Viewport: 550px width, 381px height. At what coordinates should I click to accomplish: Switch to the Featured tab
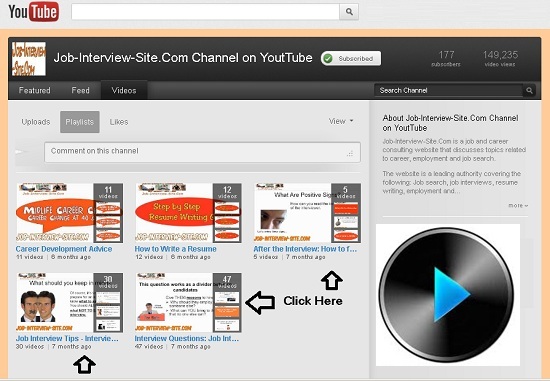pyautogui.click(x=34, y=91)
